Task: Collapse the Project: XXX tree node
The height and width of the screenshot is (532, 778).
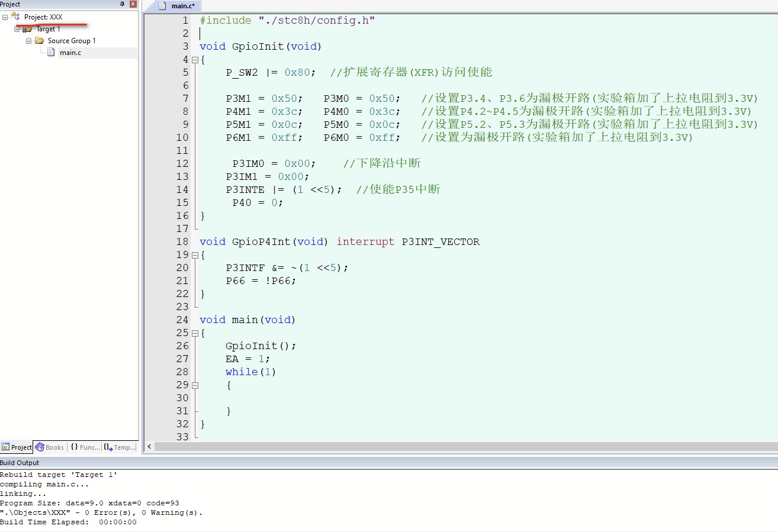Action: point(5,17)
